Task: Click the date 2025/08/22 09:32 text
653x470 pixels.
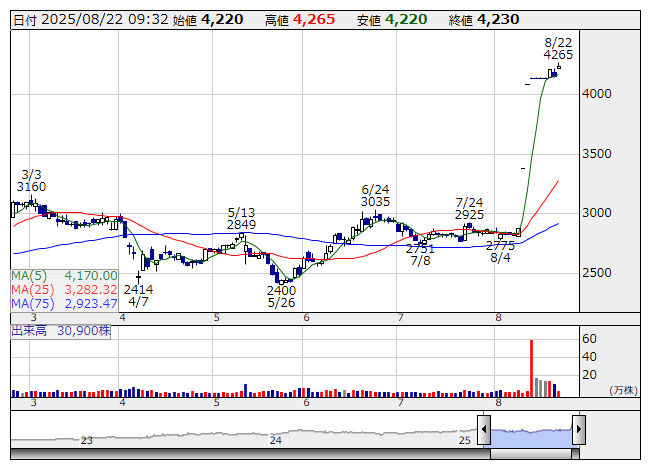Action: coord(105,20)
